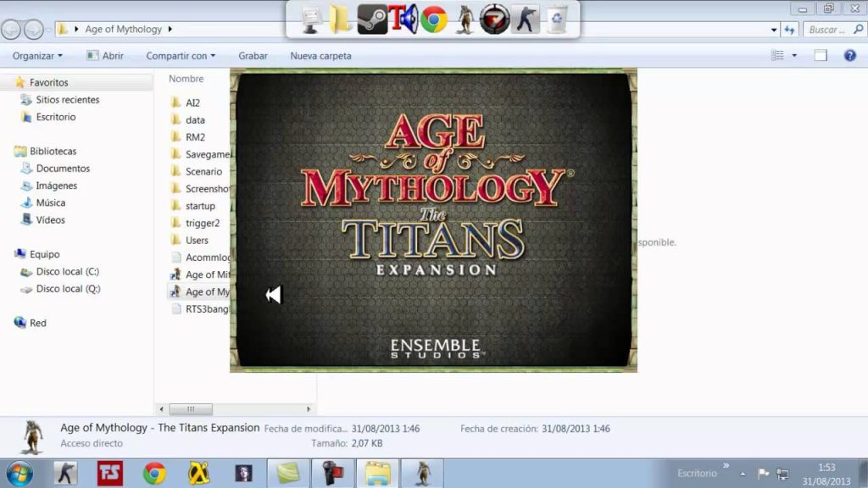Launch Xfire from the taskbar
868x488 pixels.
pyautogui.click(x=198, y=472)
